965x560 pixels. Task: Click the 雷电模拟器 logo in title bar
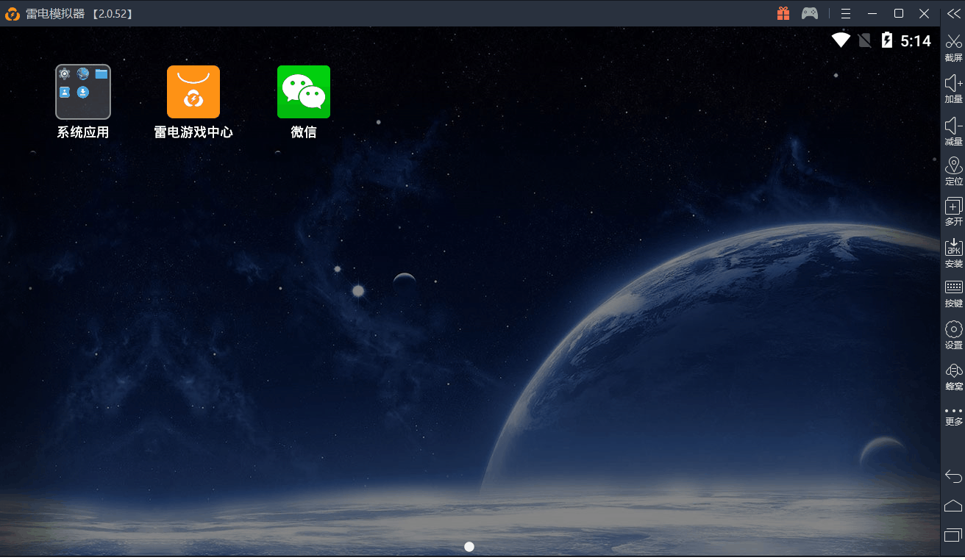coord(13,13)
